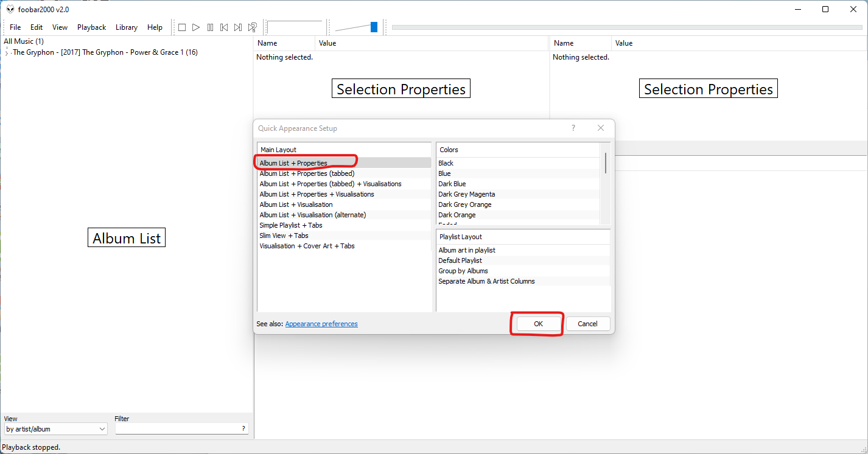Click the dialog help question mark
This screenshot has width=868, height=454.
tap(573, 128)
